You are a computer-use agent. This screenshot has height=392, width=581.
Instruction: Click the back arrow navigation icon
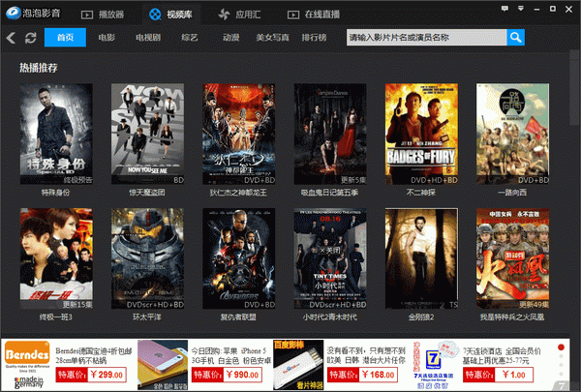click(11, 38)
